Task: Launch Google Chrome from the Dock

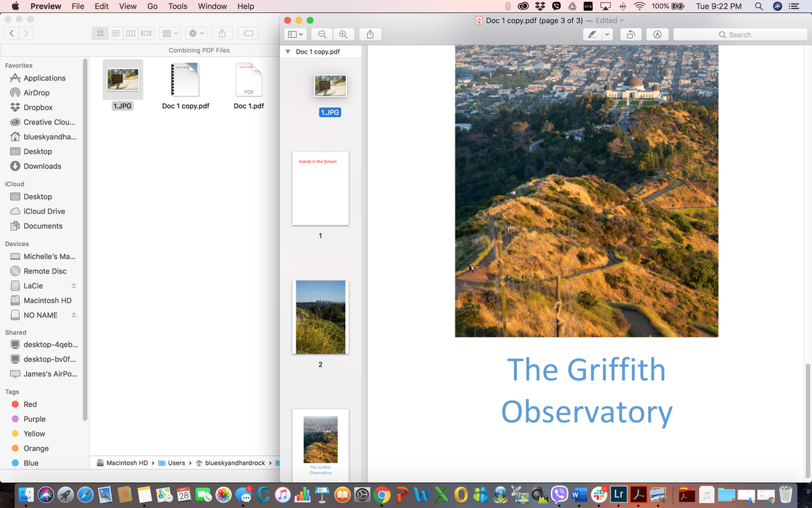Action: 382,495
